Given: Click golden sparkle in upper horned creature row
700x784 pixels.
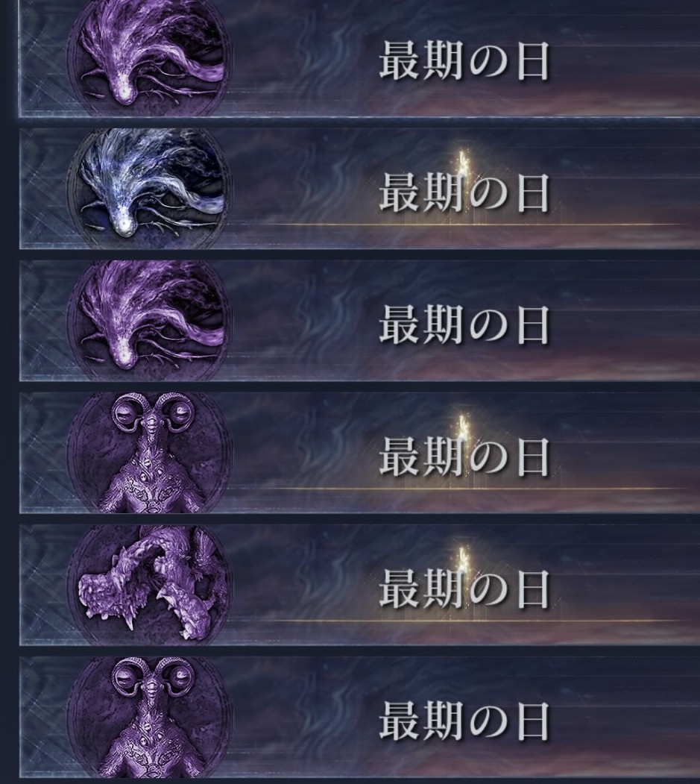Looking at the screenshot, I should [463, 426].
